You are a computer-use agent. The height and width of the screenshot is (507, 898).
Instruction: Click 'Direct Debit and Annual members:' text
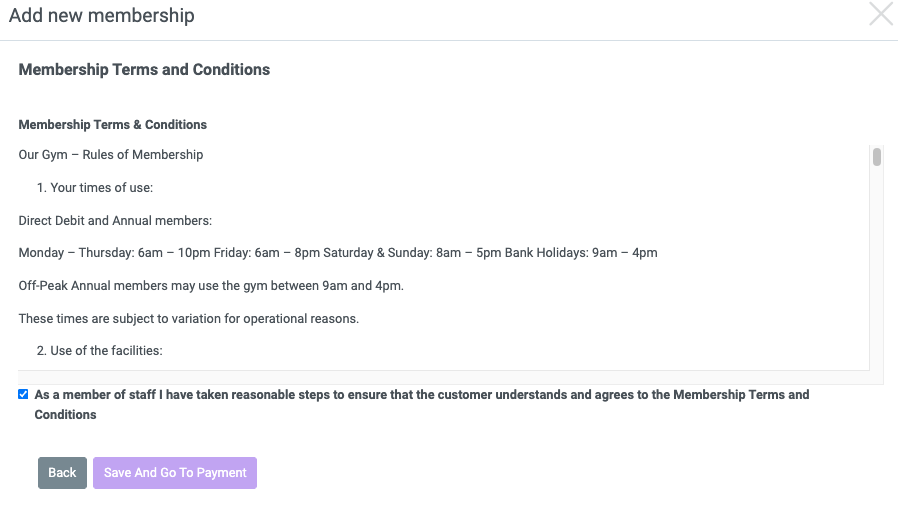[115, 221]
